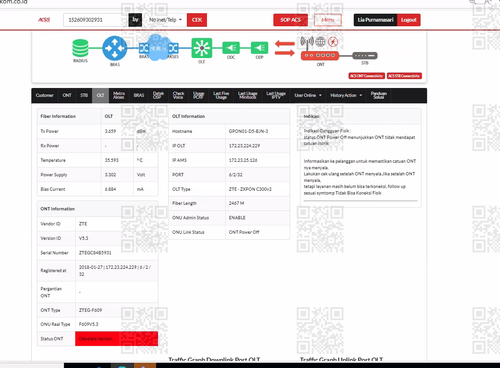Screen dimensions: 500x368
Task: Click OLT Type value ZTE - ZXPON C300v2
Action: click(x=250, y=189)
